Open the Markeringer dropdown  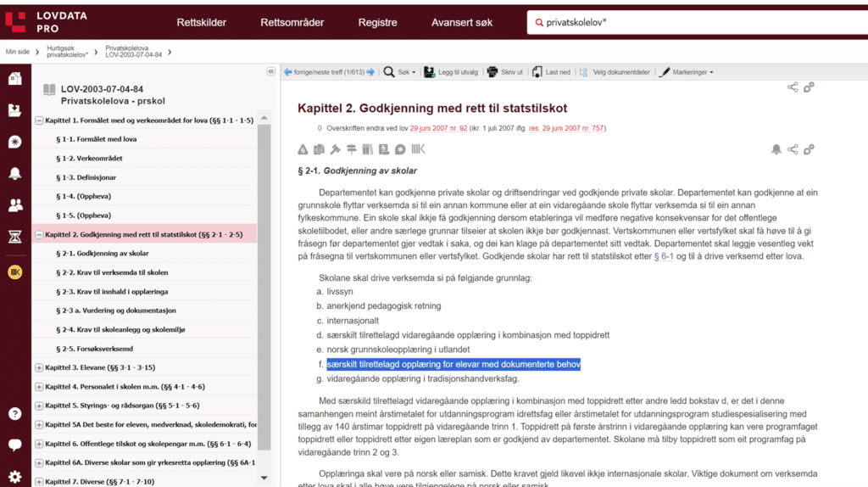point(687,72)
